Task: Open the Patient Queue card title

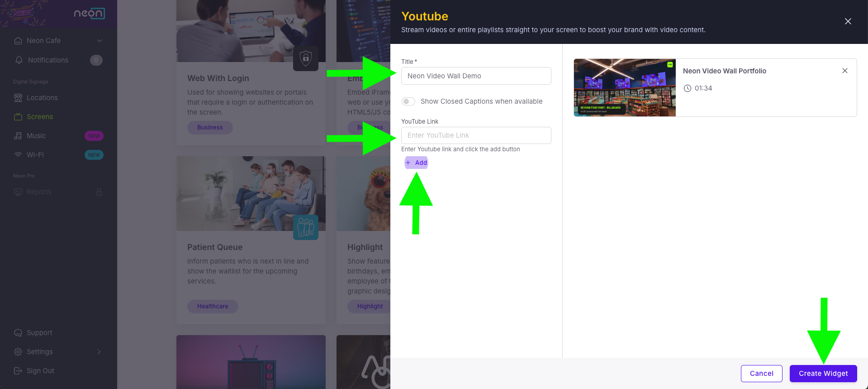Action: point(215,247)
